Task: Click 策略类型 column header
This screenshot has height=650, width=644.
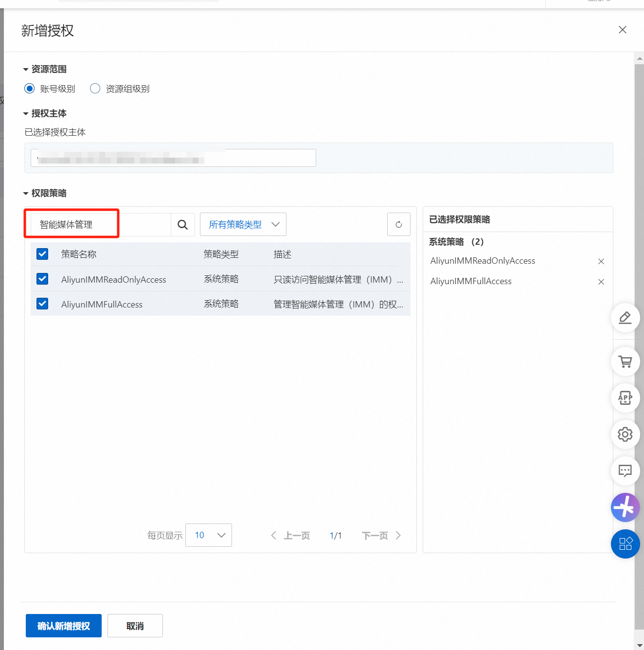Action: point(221,254)
